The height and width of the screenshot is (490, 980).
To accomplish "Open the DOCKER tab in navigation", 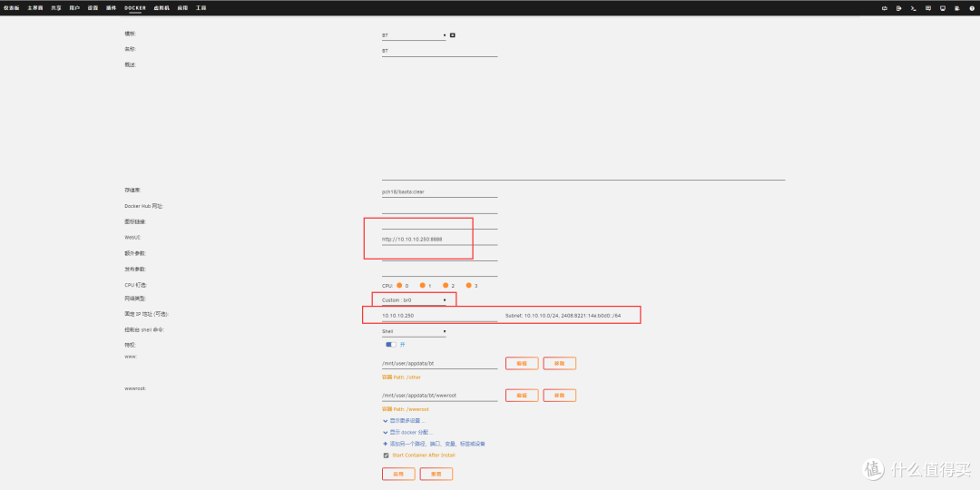I will pos(135,7).
